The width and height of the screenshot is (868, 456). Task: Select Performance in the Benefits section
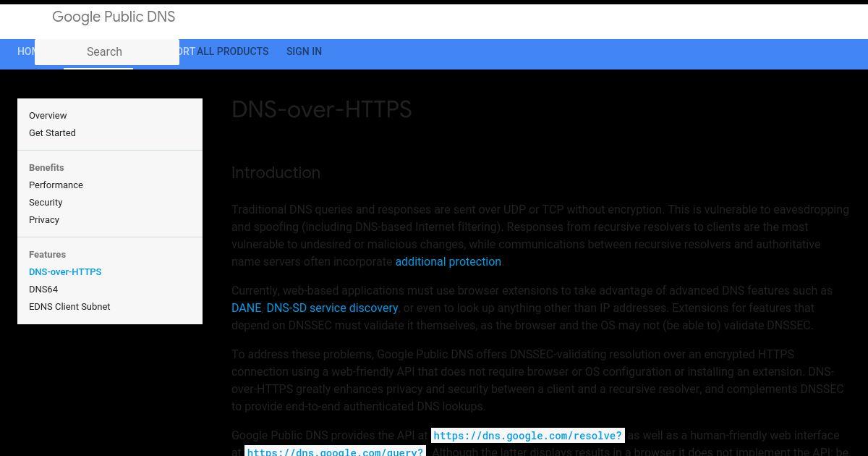point(56,185)
